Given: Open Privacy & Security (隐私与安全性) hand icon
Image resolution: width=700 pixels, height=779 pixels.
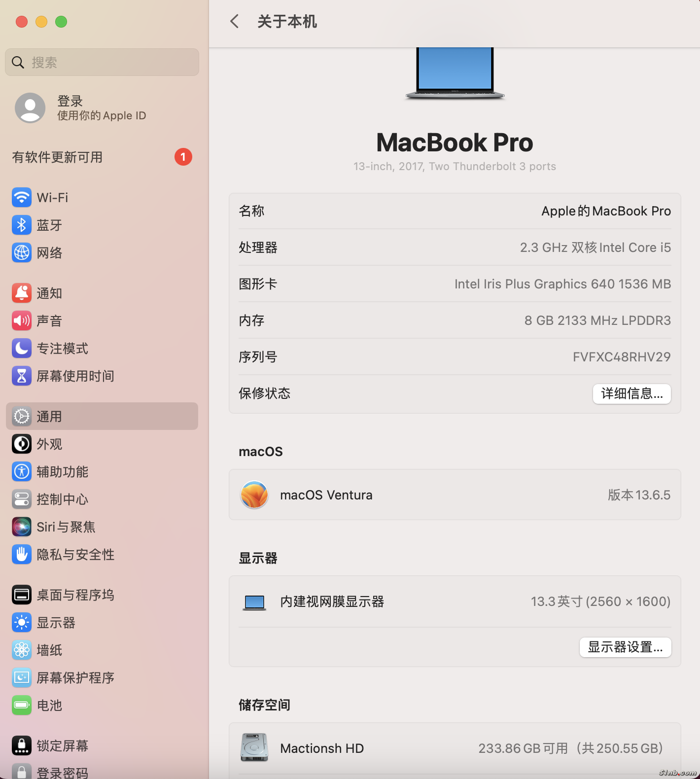Looking at the screenshot, I should tap(22, 555).
